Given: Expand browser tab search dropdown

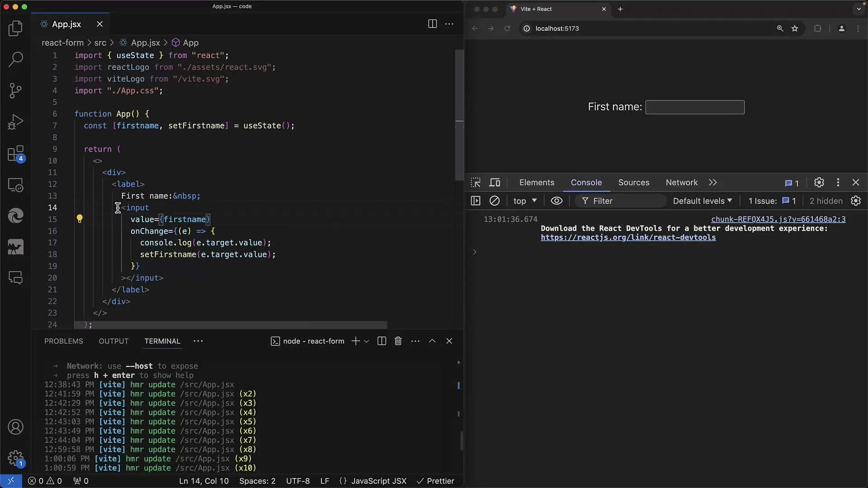Looking at the screenshot, I should pos(859,9).
